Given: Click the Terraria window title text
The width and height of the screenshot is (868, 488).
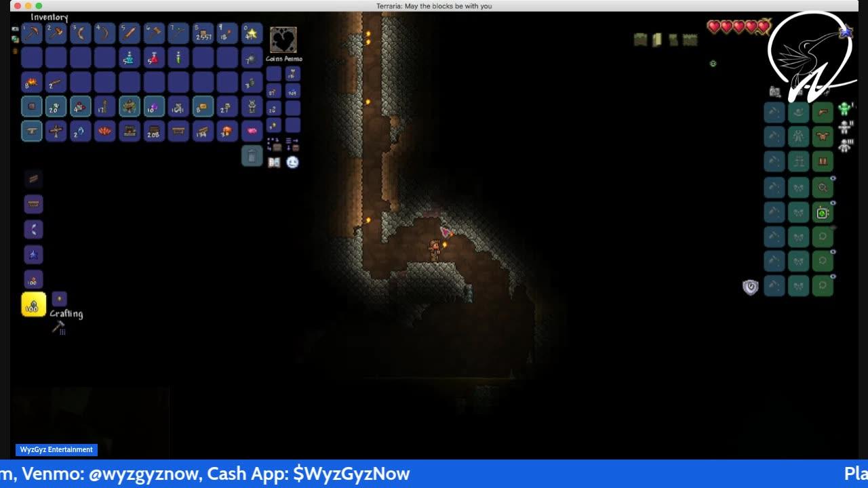Looking at the screenshot, I should click(x=434, y=6).
